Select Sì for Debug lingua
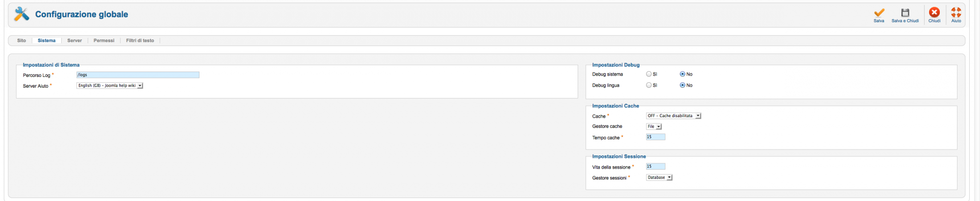This screenshot has width=980, height=201. (649, 85)
